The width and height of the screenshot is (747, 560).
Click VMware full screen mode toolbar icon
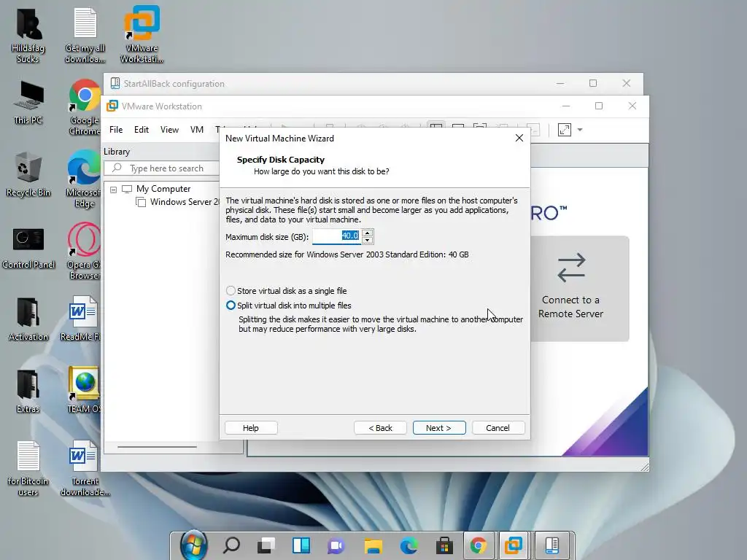tap(565, 130)
